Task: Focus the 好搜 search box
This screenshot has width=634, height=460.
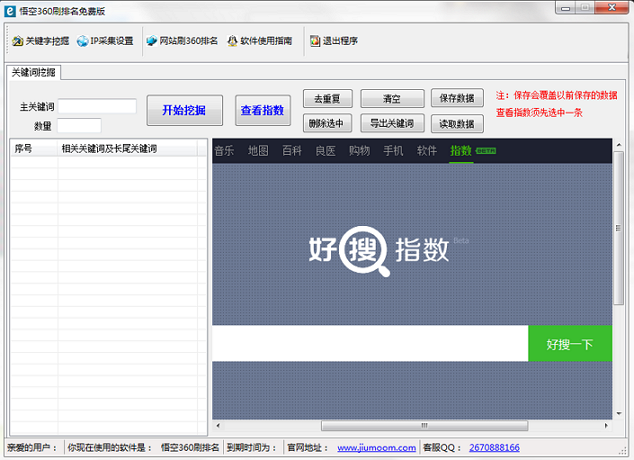Action: 370,344
